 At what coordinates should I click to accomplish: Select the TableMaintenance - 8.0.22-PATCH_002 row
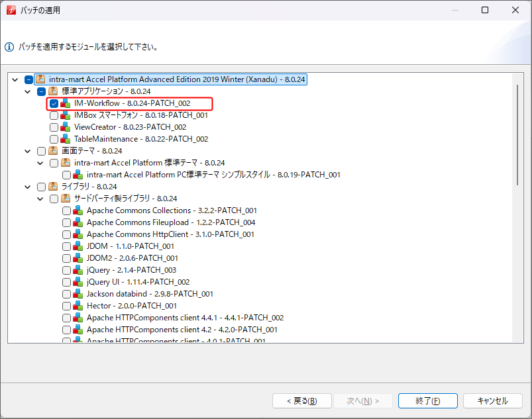click(x=141, y=139)
